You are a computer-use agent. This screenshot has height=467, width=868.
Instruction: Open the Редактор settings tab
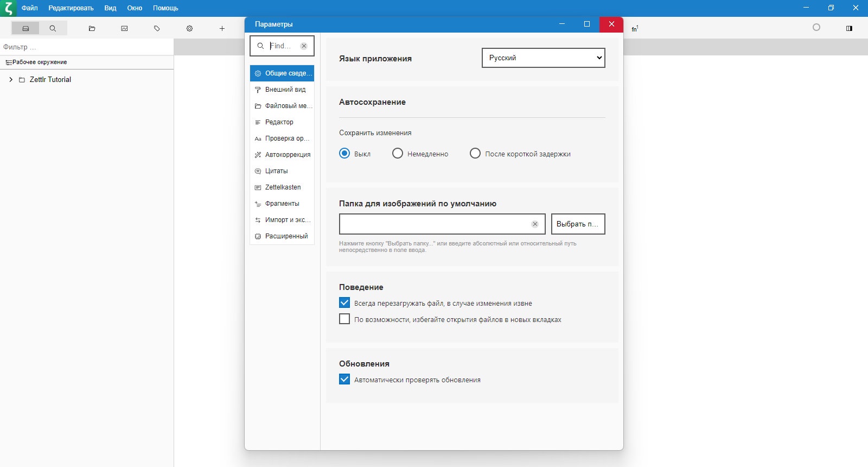(x=282, y=122)
